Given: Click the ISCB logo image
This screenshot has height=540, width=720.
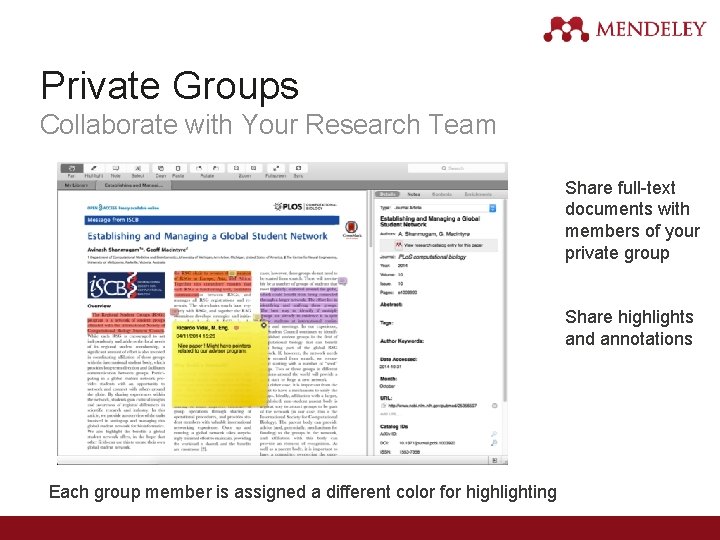Looking at the screenshot, I should [x=126, y=285].
